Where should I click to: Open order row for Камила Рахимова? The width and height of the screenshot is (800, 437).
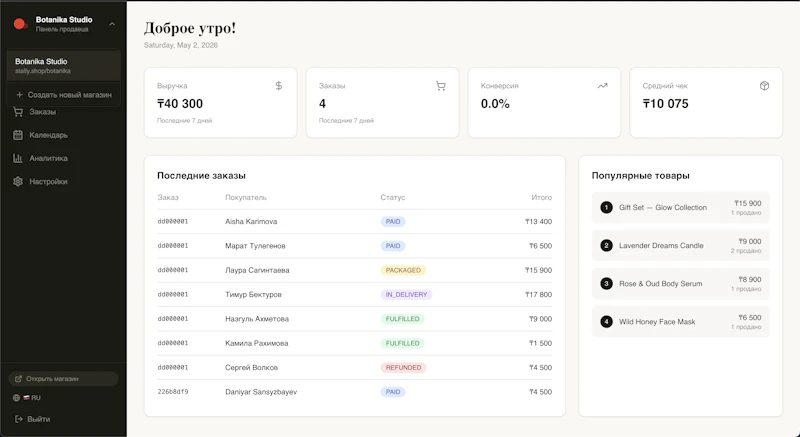coord(355,343)
